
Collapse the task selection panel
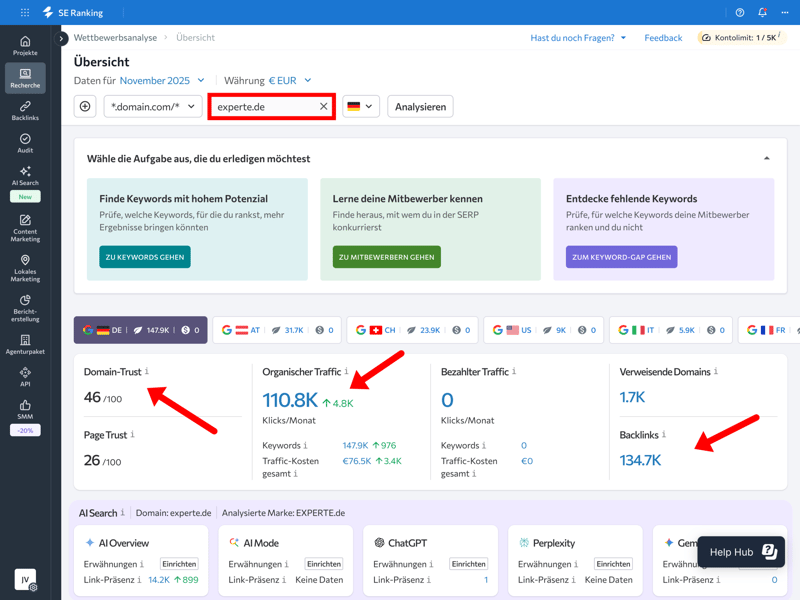(766, 159)
